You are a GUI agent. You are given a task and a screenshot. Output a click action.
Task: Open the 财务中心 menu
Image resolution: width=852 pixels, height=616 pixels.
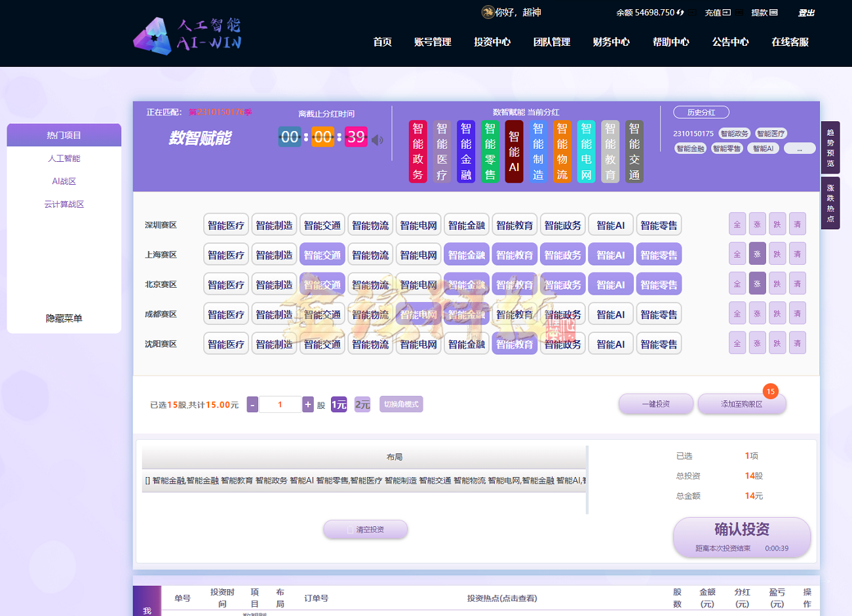611,41
